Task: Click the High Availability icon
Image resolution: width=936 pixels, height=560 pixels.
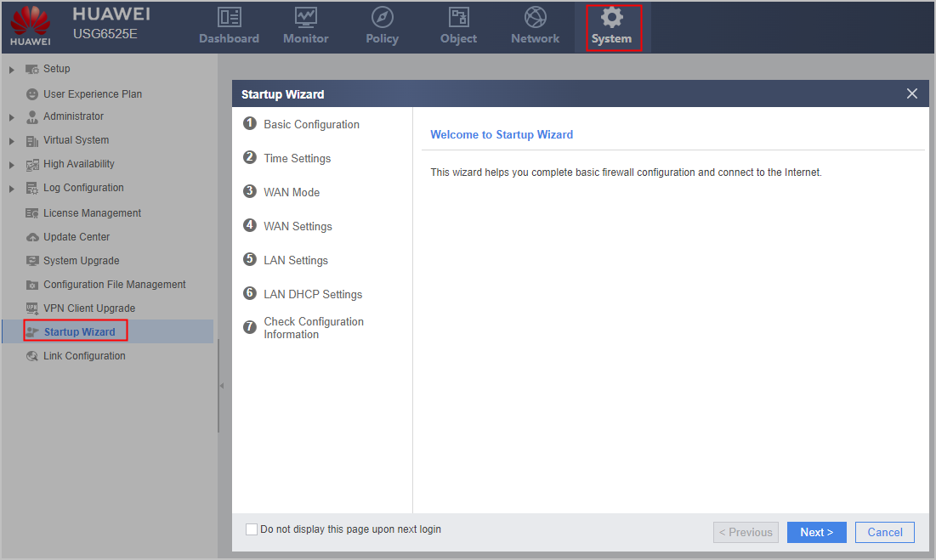Action: click(32, 165)
